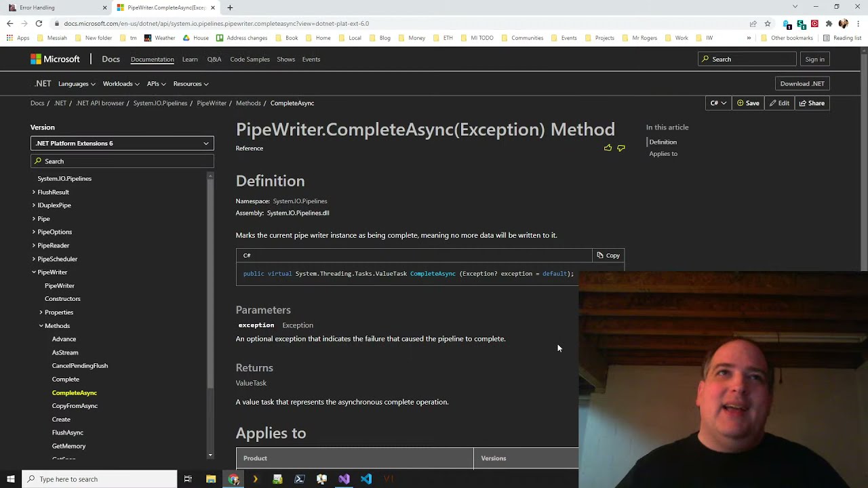Collapse the PipeWriter tree node
868x488 pixels.
coord(33,272)
